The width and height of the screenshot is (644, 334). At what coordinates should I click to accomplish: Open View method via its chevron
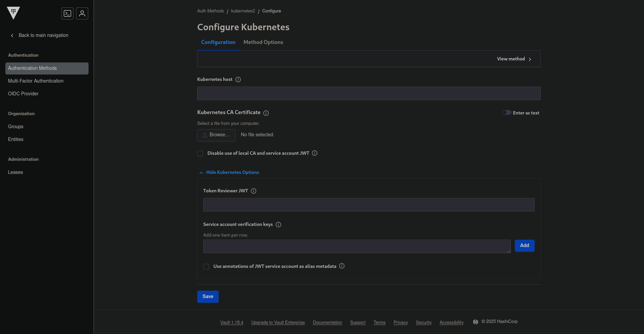coord(530,59)
